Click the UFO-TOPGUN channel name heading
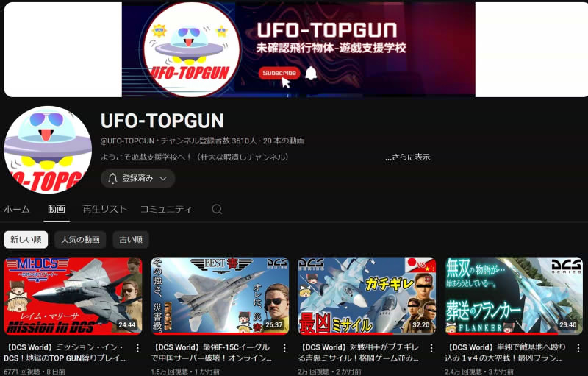Image resolution: width=588 pixels, height=376 pixels. click(x=162, y=121)
